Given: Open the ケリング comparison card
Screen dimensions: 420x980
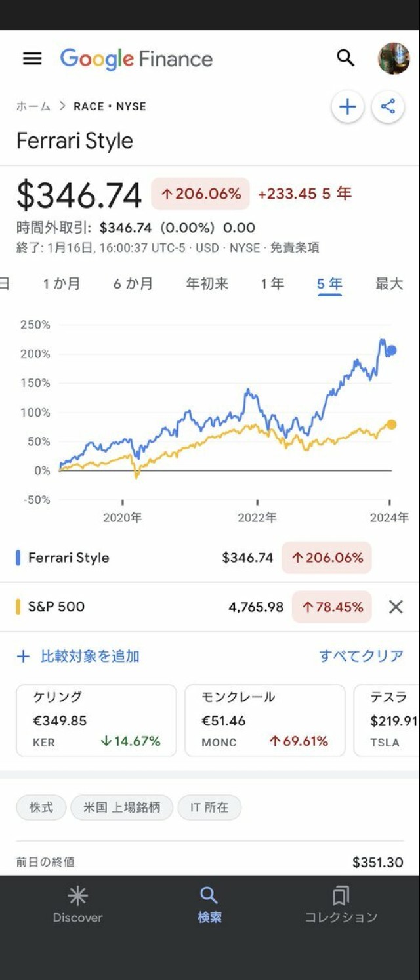Looking at the screenshot, I should coord(96,720).
